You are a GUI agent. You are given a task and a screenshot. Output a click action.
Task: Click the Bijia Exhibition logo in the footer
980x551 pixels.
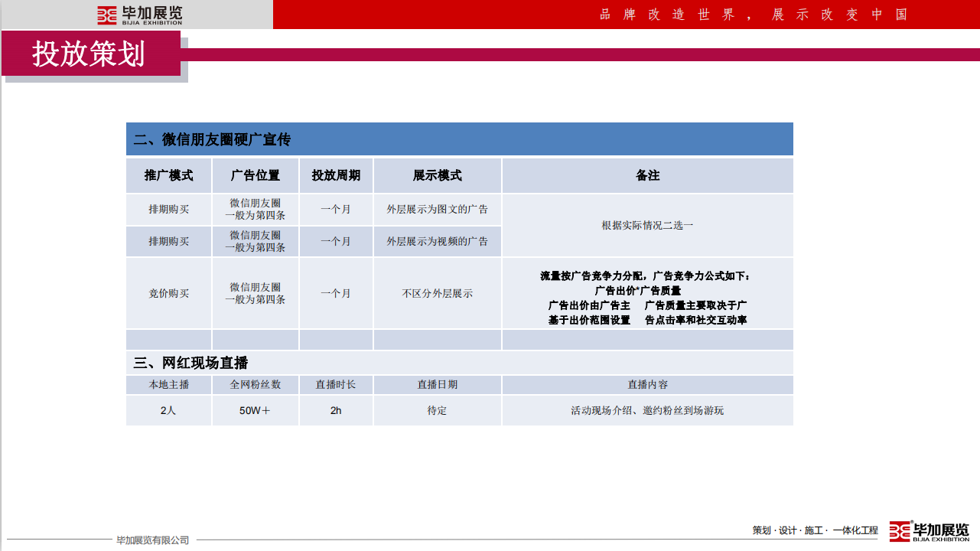pos(929,531)
